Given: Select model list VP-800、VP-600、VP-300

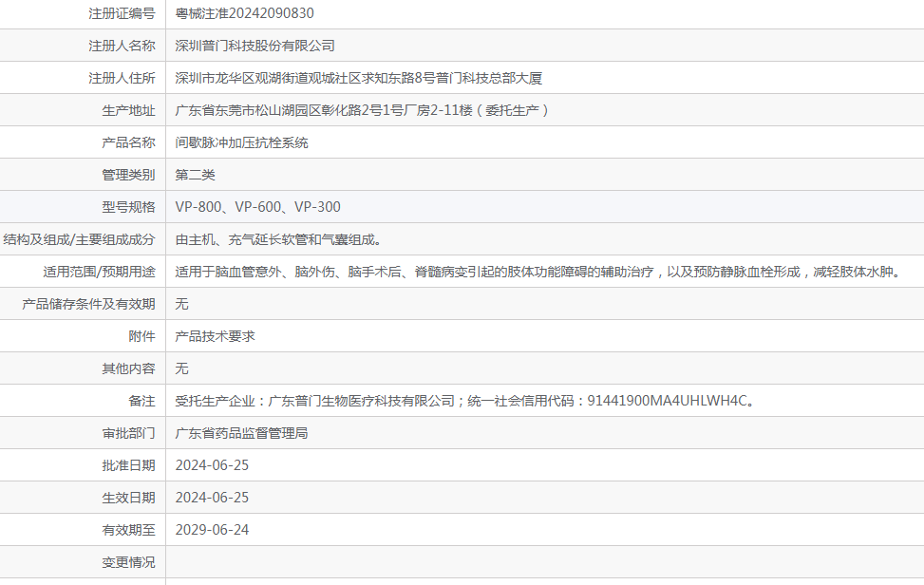Looking at the screenshot, I should click(258, 207).
